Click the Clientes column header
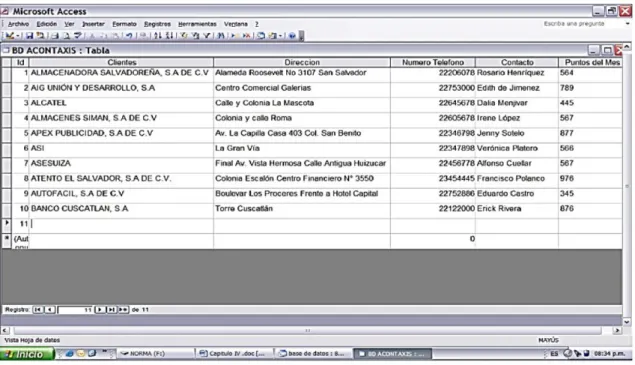 (x=121, y=62)
